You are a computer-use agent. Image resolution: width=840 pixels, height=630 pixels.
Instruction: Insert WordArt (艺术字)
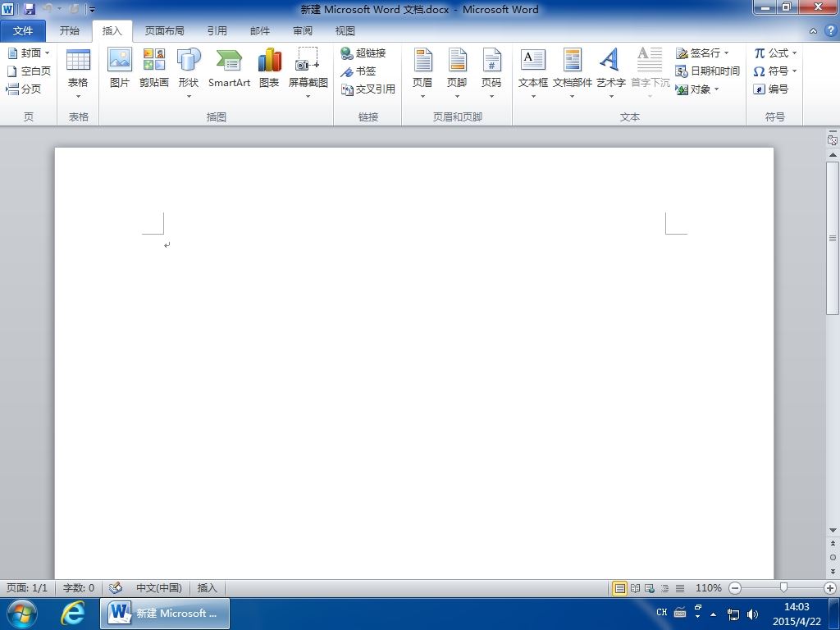tap(610, 74)
